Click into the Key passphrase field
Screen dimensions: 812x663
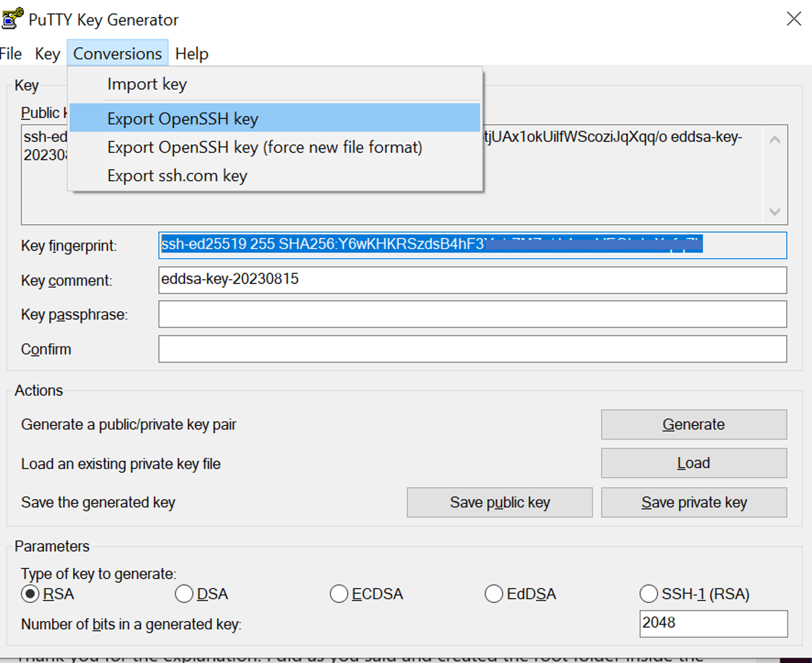pos(472,314)
